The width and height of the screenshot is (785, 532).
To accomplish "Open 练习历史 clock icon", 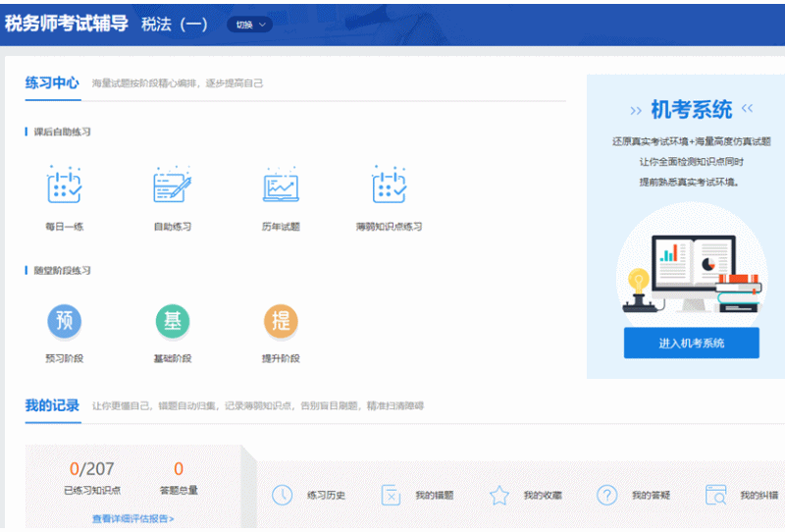I will [283, 496].
